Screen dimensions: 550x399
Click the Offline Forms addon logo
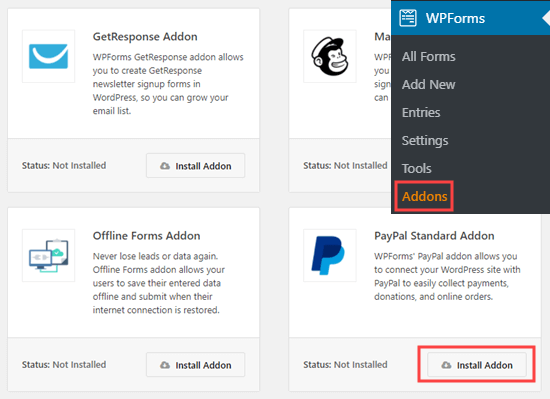tap(48, 256)
